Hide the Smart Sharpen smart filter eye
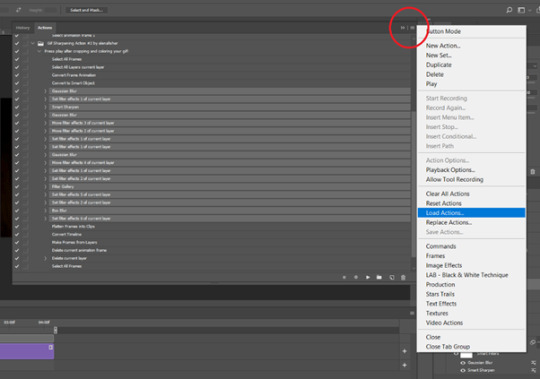Image resolution: width=540 pixels, height=379 pixels. point(463,370)
